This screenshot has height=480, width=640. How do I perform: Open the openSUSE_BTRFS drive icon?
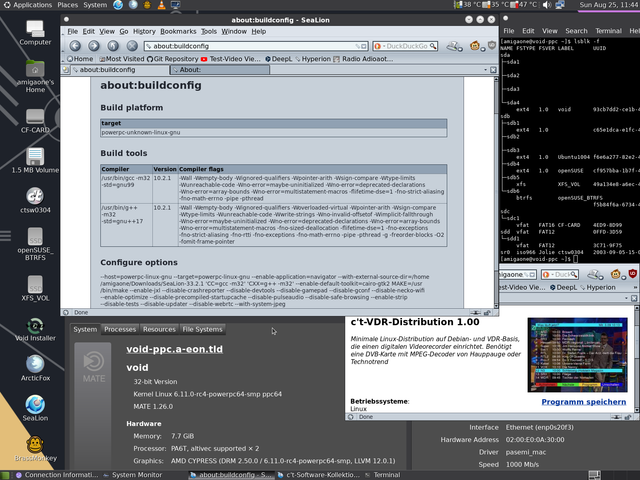(35, 244)
